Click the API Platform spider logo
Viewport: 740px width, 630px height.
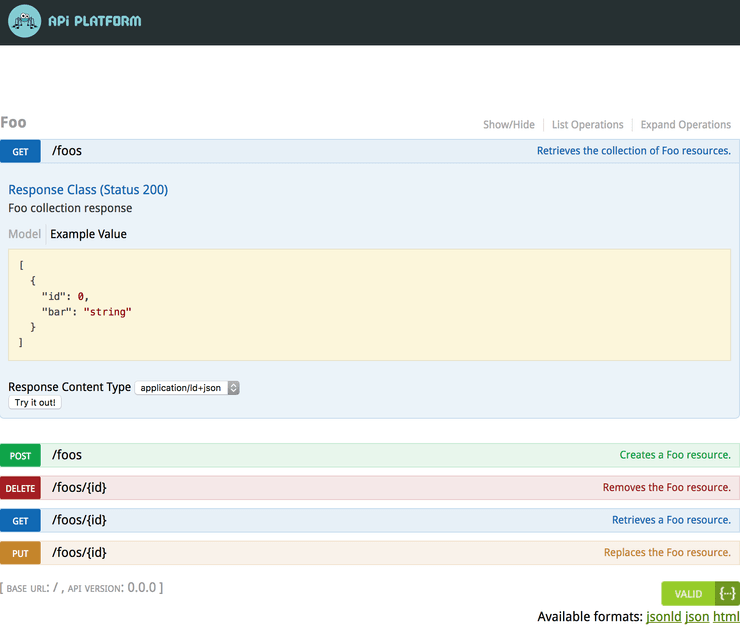(x=25, y=21)
